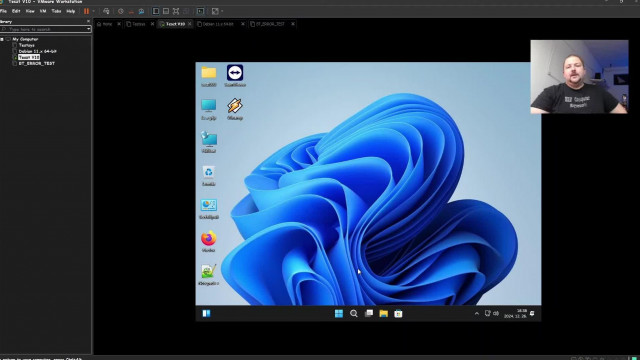Open the Help menu
Image resolution: width=640 pixels, height=360 pixels.
tap(71, 11)
